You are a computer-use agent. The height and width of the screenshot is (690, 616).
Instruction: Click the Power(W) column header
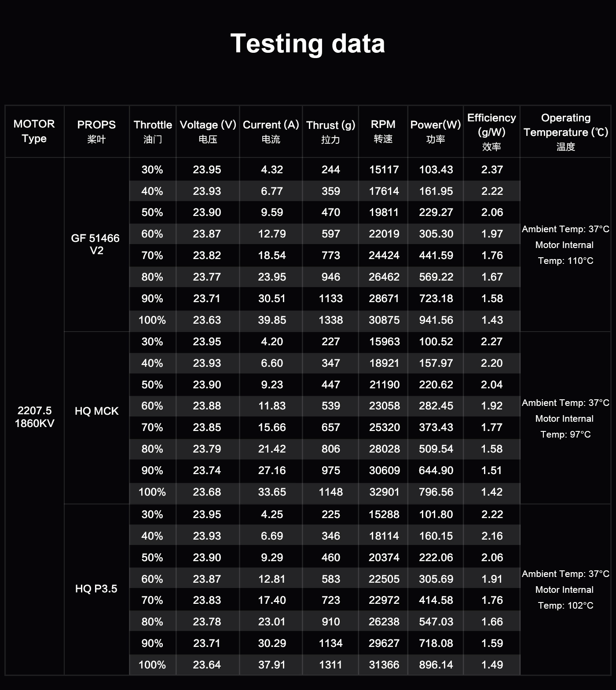pyautogui.click(x=435, y=131)
